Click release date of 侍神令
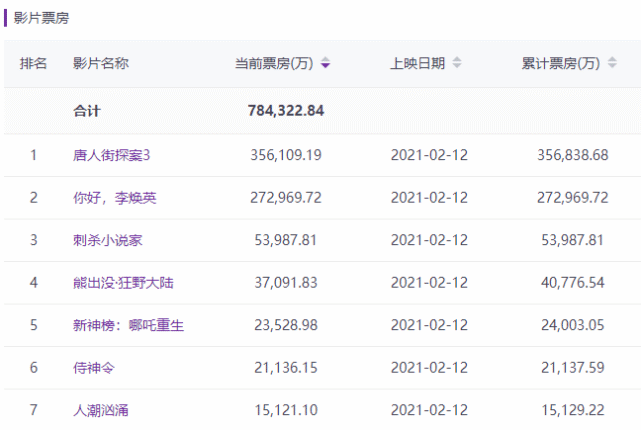 point(429,368)
